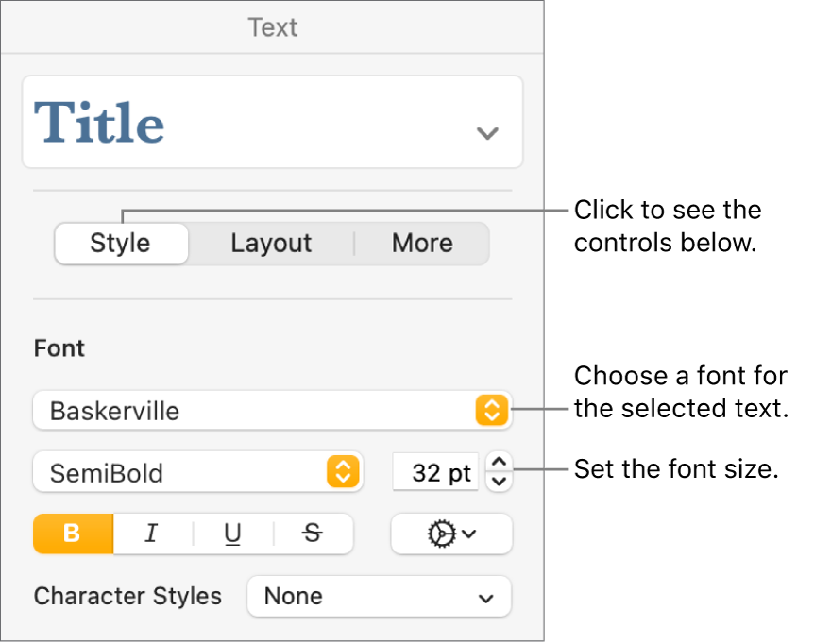
Task: Toggle Bold formatting button
Action: point(74,534)
